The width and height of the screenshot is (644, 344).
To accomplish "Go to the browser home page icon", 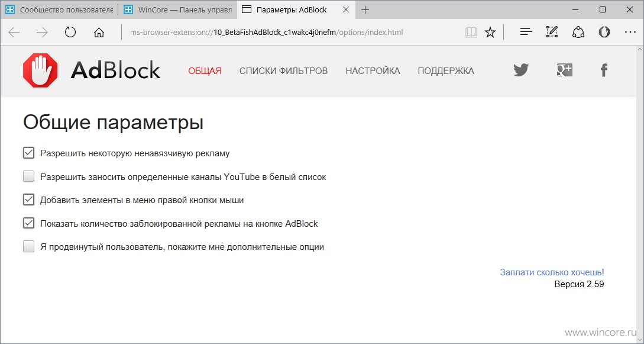I will pyautogui.click(x=99, y=32).
